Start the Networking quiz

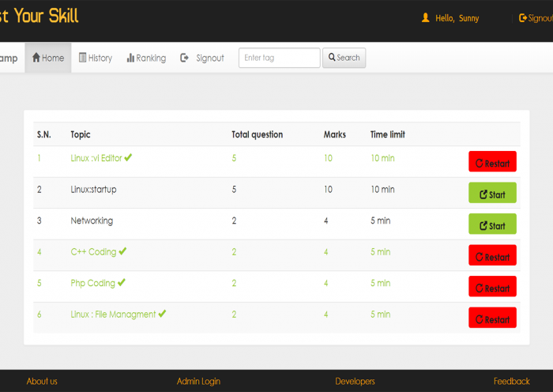(x=492, y=224)
